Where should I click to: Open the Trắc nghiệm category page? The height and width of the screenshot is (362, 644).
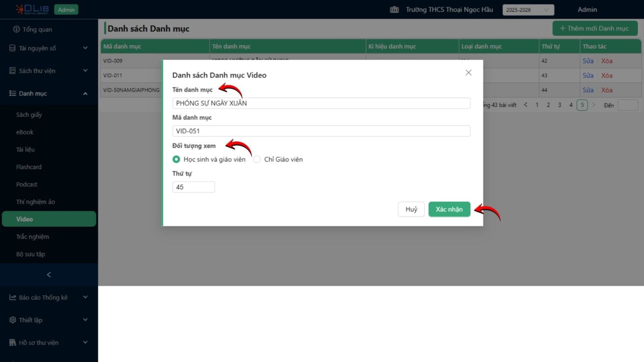point(33,237)
